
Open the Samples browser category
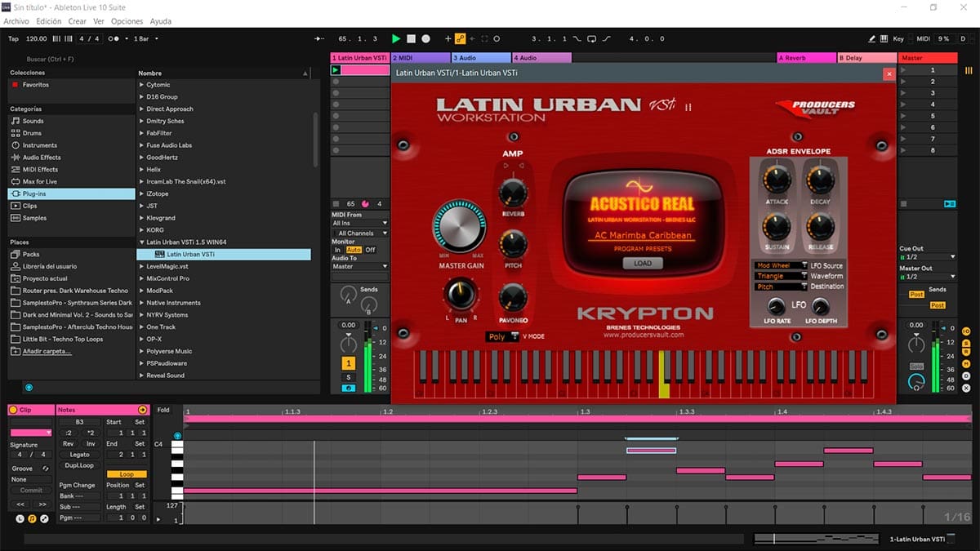pyautogui.click(x=34, y=218)
